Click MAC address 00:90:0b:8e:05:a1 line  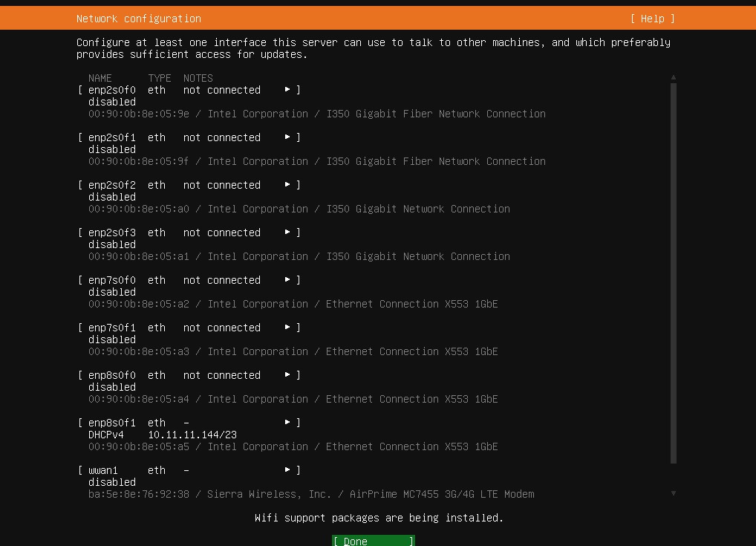coord(299,256)
